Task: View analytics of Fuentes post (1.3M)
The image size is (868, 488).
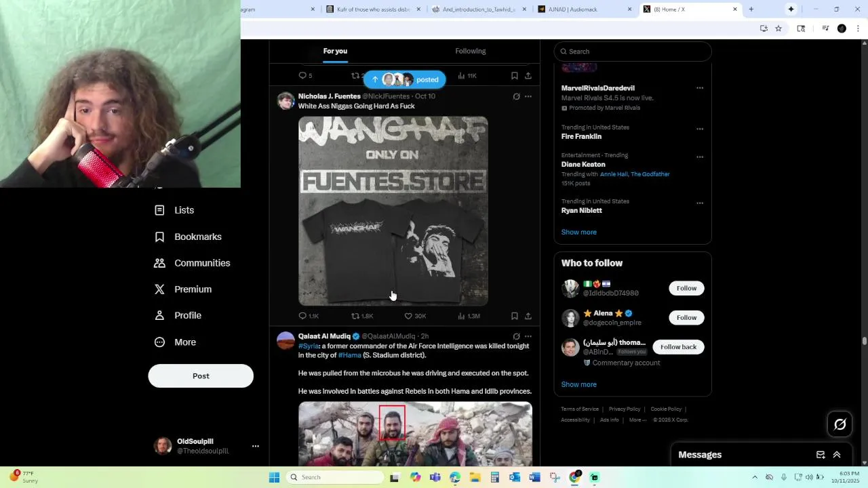Action: tap(469, 316)
